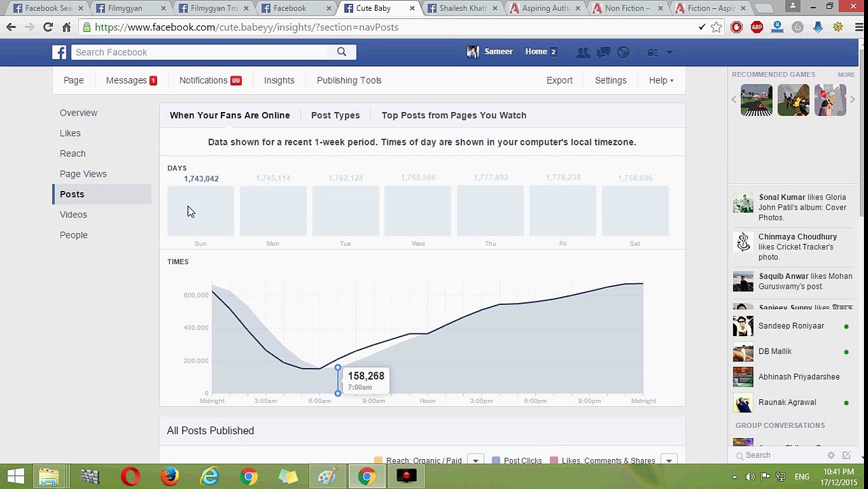Click MORE recommended games link
This screenshot has height=489, width=868.
coord(846,75)
